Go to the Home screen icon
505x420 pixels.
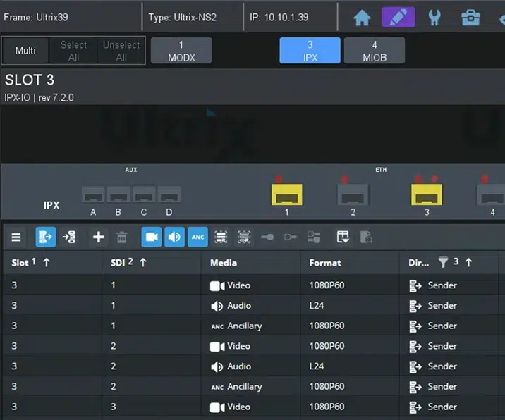coord(362,18)
